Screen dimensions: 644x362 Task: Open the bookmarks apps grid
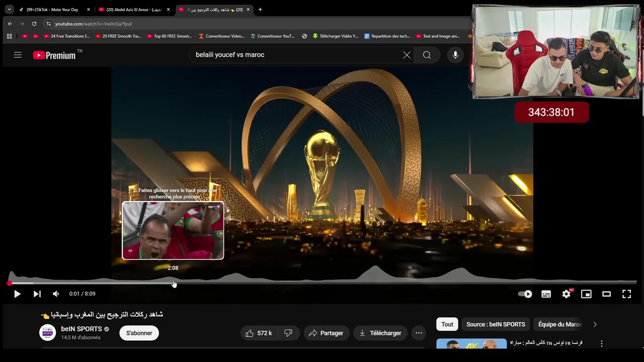point(9,36)
